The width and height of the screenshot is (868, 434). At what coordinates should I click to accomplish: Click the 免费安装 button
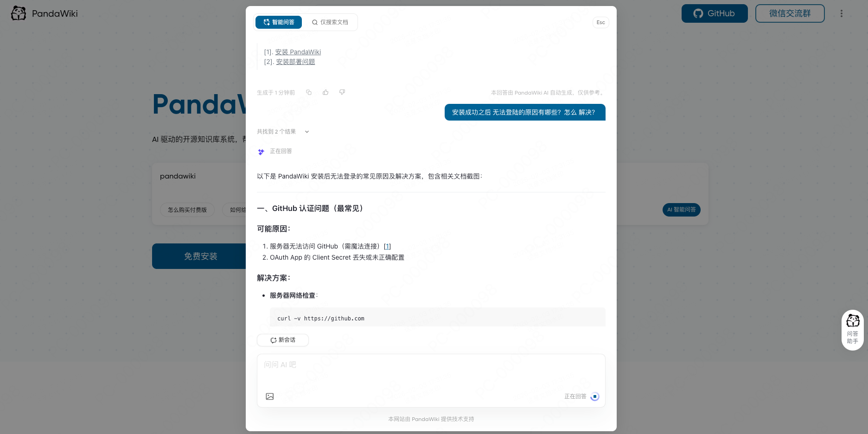pyautogui.click(x=200, y=256)
